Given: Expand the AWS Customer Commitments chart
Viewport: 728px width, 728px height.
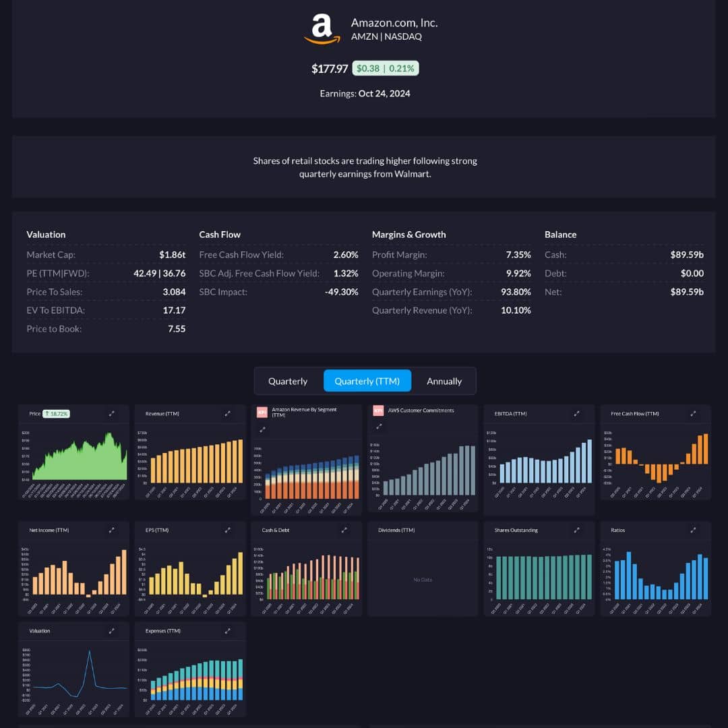Looking at the screenshot, I should 379,426.
